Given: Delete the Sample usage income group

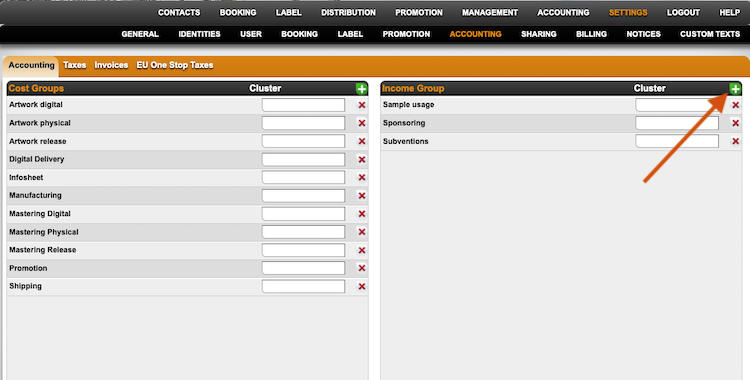Looking at the screenshot, I should point(736,105).
